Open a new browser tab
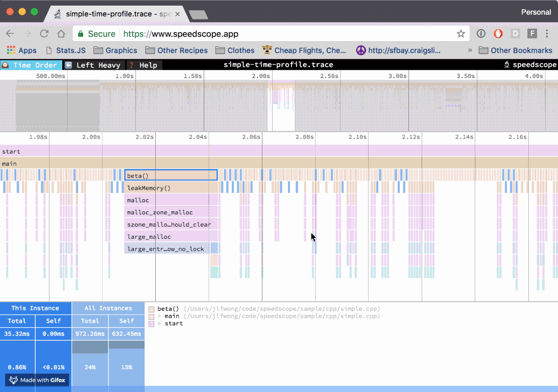558x392 pixels. click(x=198, y=15)
